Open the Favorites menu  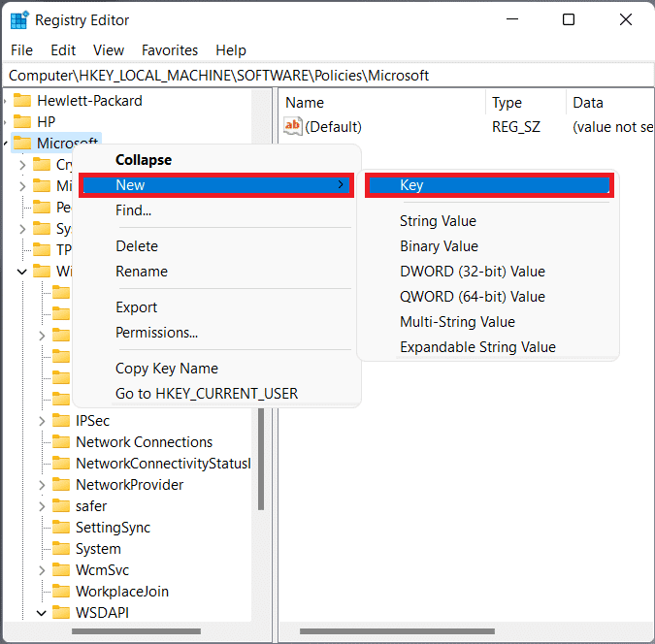pyautogui.click(x=170, y=50)
